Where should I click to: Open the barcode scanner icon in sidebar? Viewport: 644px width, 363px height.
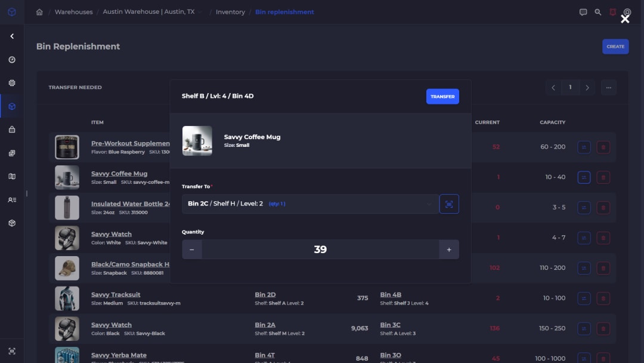[12, 351]
